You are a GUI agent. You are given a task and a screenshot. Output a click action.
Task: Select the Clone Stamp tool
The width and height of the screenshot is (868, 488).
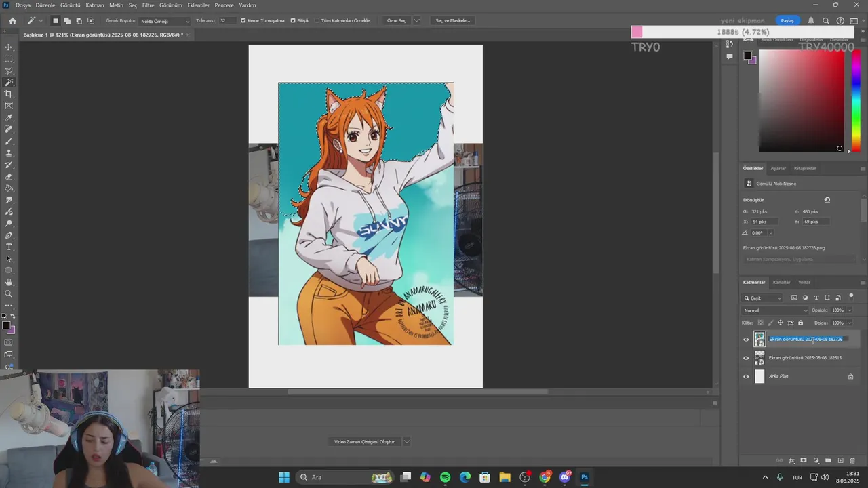point(9,153)
